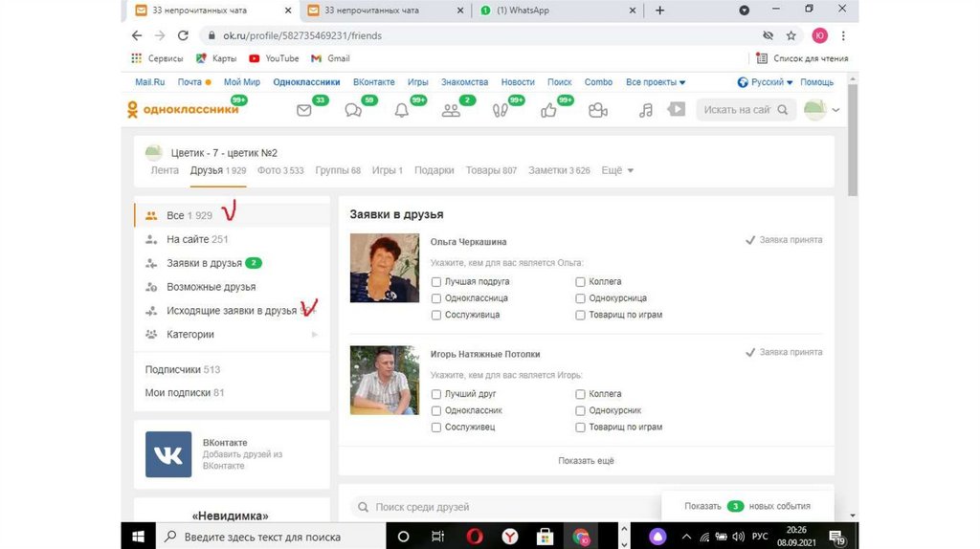Check 'Однокурсник' for Игорь
980x549 pixels.
pos(580,410)
